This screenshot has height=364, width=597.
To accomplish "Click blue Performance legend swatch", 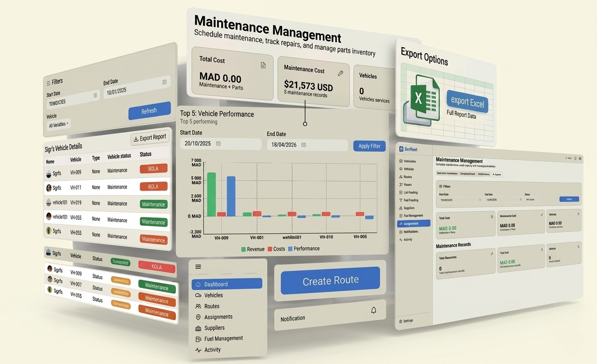I will click(x=289, y=249).
